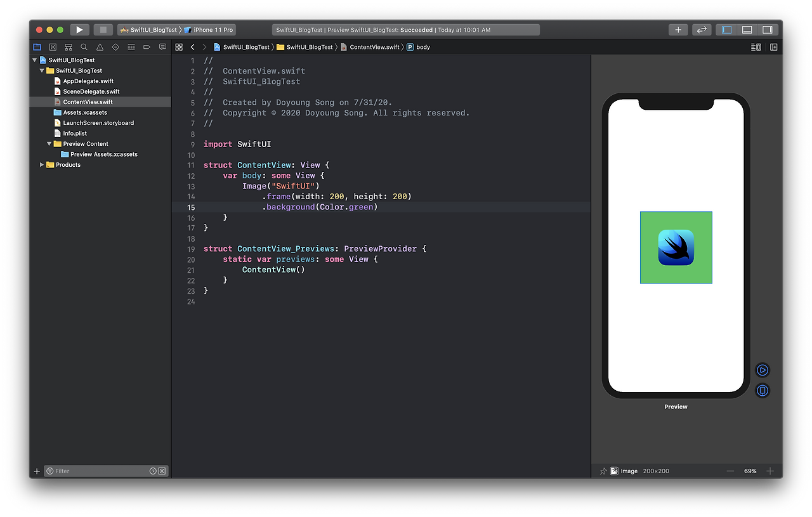
Task: Switch to the Test navigator diamond tab
Action: click(x=115, y=47)
